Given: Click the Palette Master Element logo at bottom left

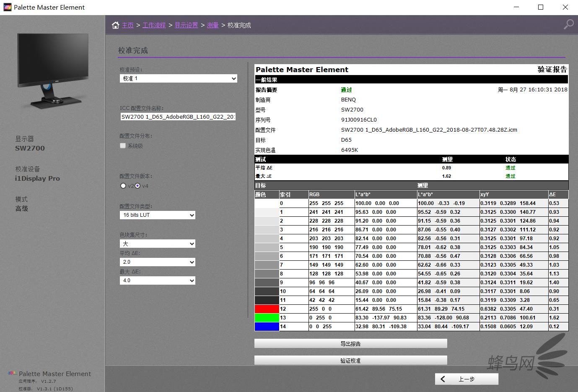Looking at the screenshot, I should [x=13, y=373].
